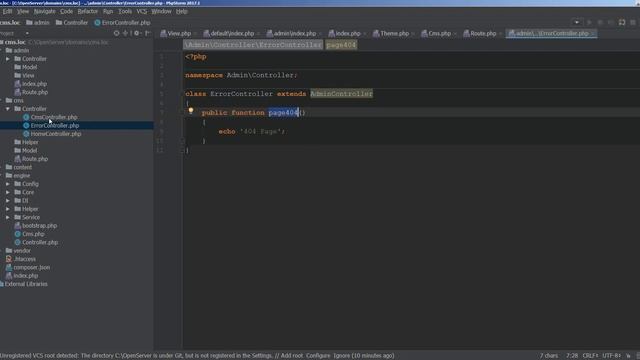The image size is (640, 360).
Task: Click the Debug icon in top toolbar
Action: [x=600, y=22]
